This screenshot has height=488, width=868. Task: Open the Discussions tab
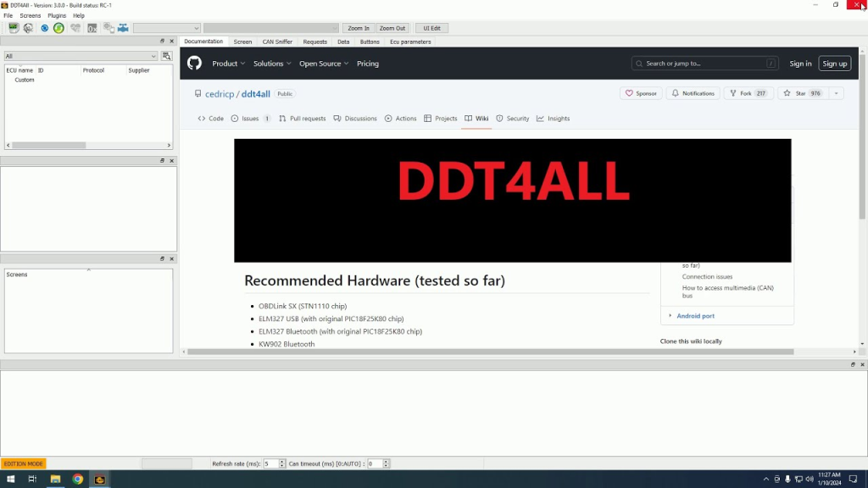tap(355, 119)
